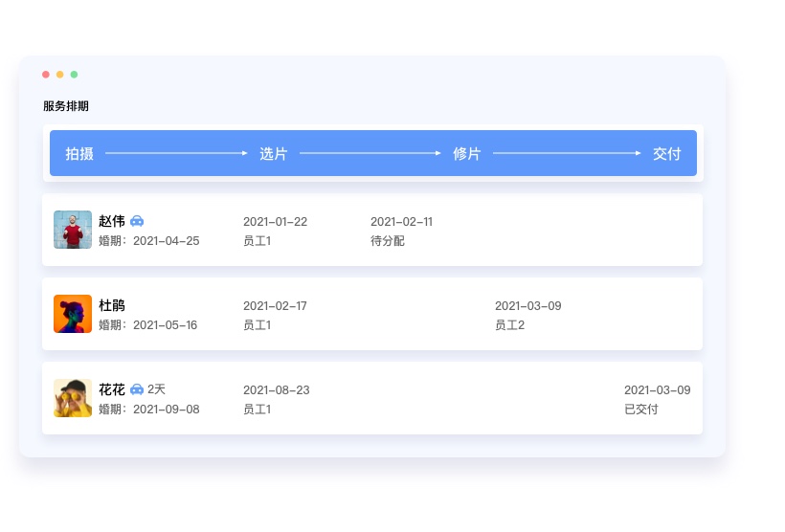The width and height of the screenshot is (785, 532).
Task: Click the green maximize window dot
Action: 74,75
